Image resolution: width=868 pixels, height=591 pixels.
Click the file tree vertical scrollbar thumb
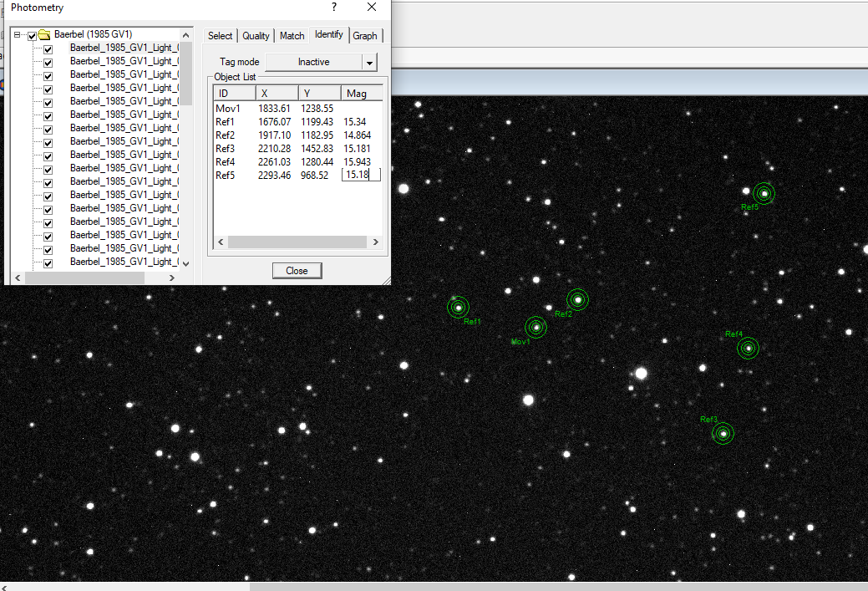186,73
